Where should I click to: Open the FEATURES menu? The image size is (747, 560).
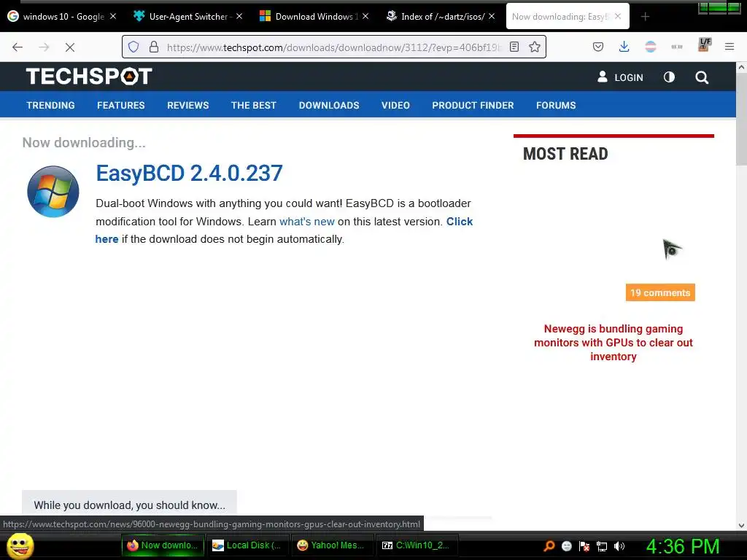pyautogui.click(x=121, y=105)
